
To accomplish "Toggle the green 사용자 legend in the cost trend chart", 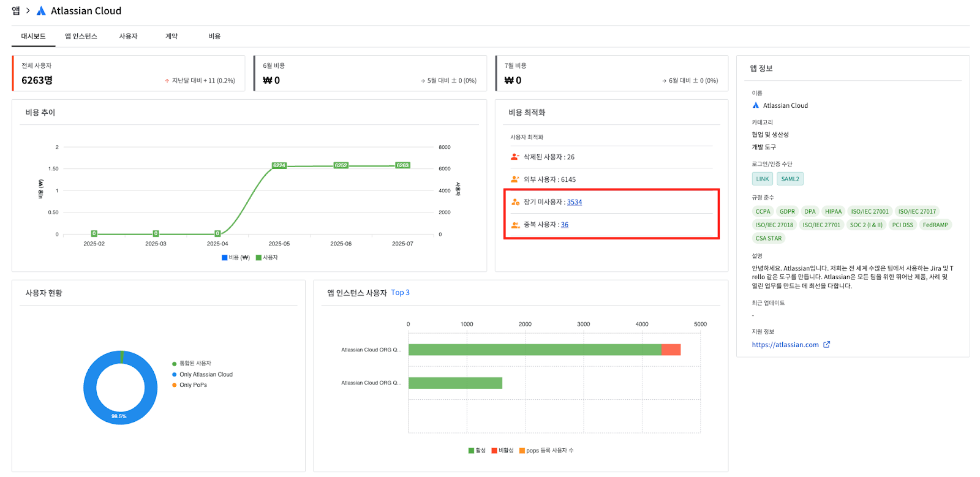I will tap(267, 258).
